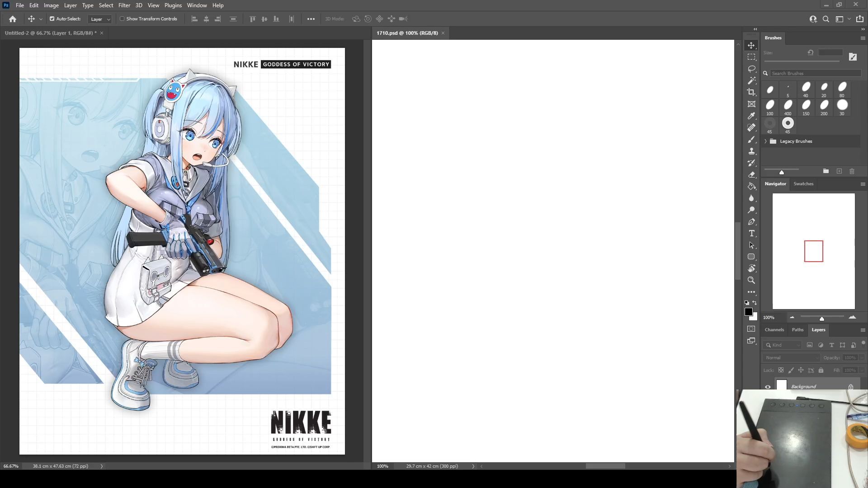Open the Plugins menu
Image resolution: width=868 pixels, height=488 pixels.
point(173,5)
